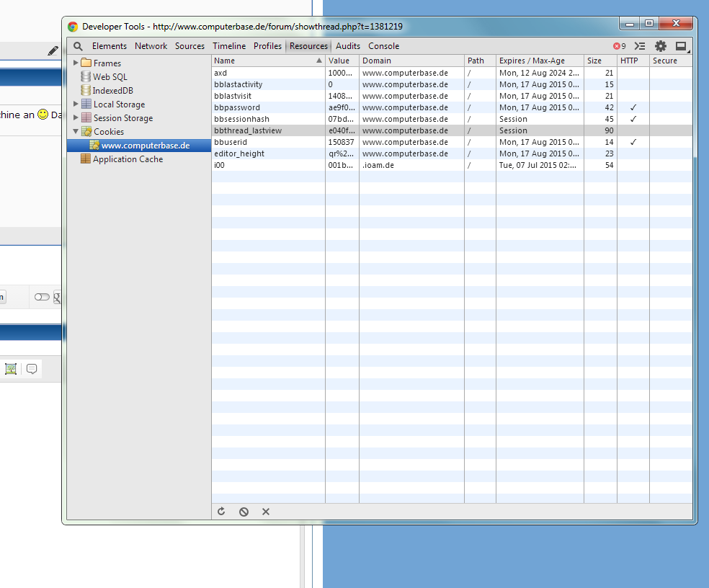
Task: Click the Secure column header
Action: click(671, 61)
